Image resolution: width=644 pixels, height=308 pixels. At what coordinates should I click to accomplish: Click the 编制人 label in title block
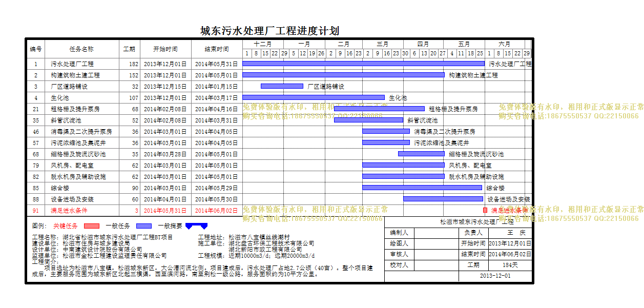pyautogui.click(x=399, y=233)
